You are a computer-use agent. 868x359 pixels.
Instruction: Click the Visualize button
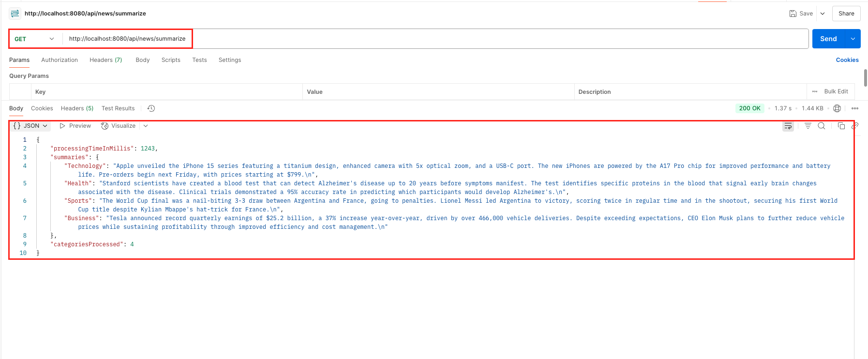point(119,126)
